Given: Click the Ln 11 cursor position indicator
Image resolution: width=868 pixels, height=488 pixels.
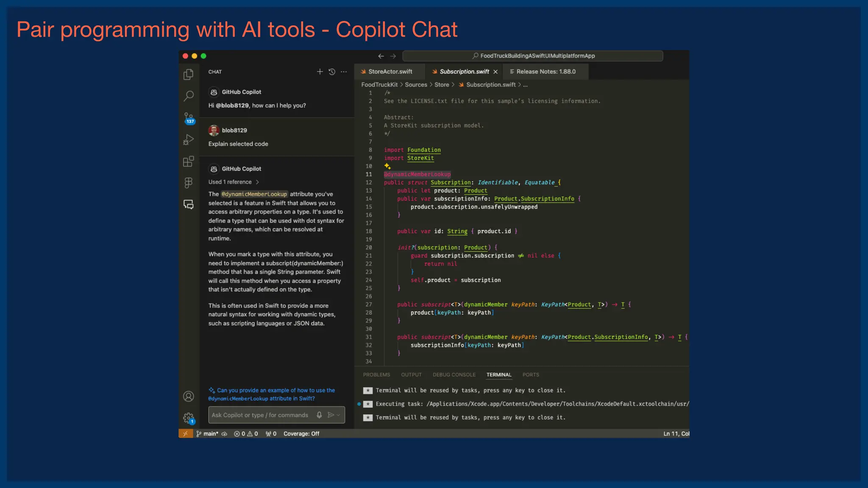Looking at the screenshot, I should pos(676,433).
